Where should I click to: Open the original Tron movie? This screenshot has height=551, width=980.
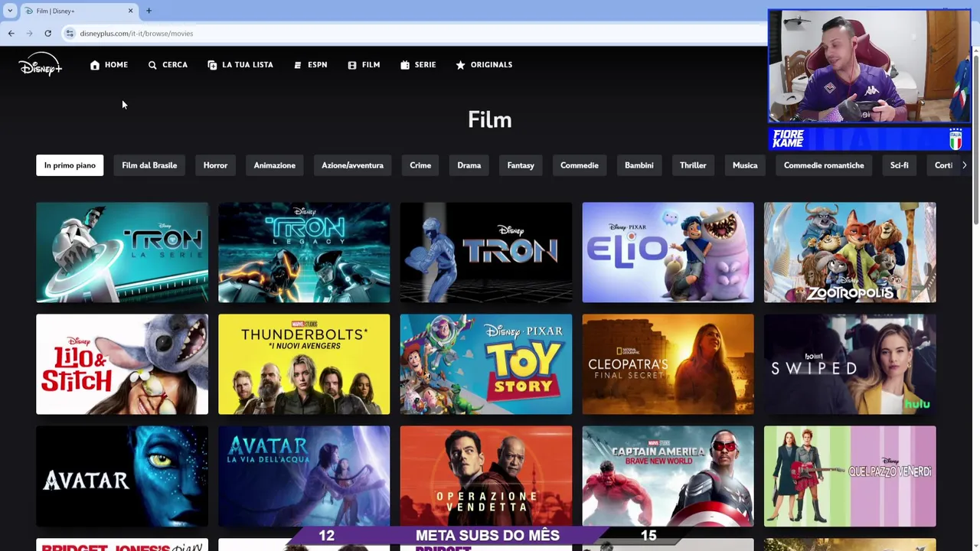(486, 253)
